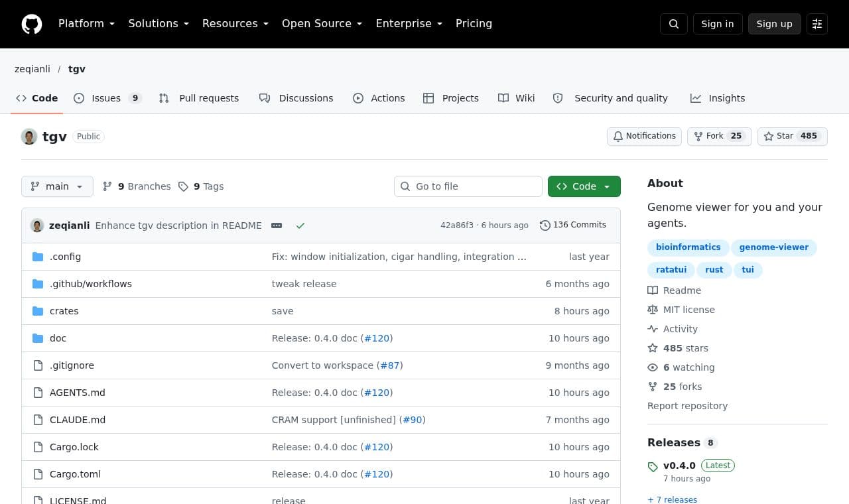Image resolution: width=849 pixels, height=504 pixels.
Task: Click the Go to file search field
Action: pyautogui.click(x=468, y=186)
